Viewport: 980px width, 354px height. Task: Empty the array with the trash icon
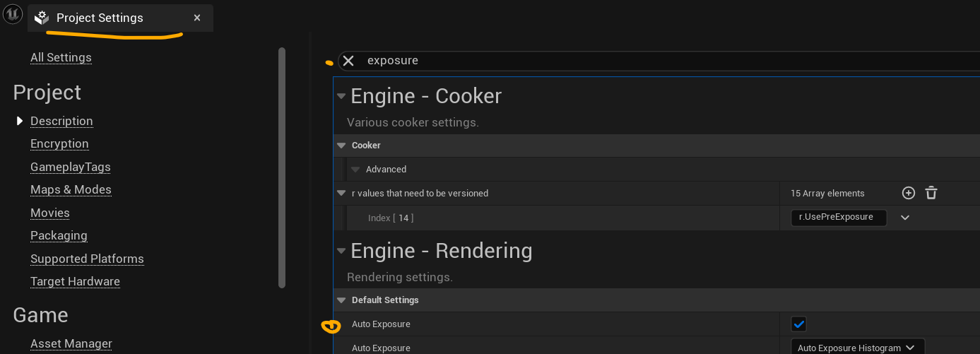pyautogui.click(x=931, y=193)
